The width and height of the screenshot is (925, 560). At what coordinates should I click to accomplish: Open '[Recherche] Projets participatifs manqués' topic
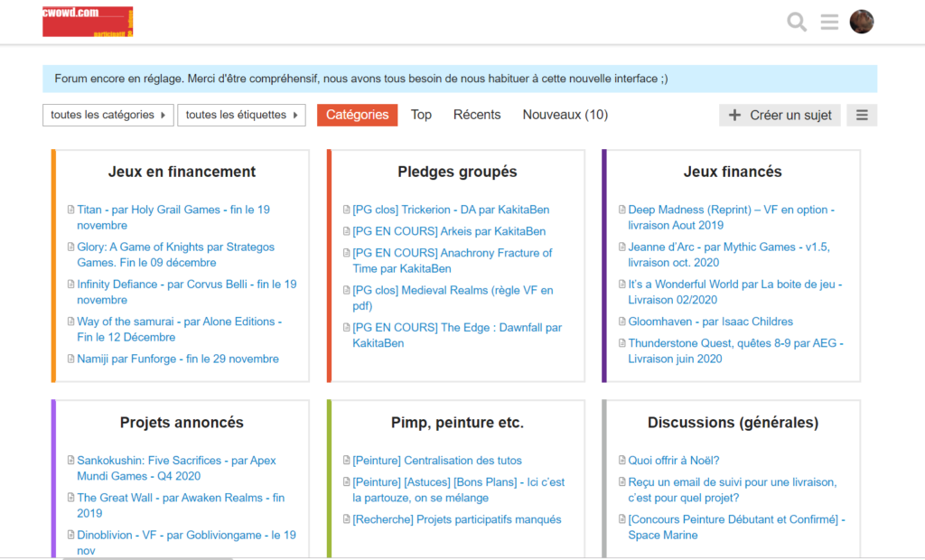(x=456, y=519)
